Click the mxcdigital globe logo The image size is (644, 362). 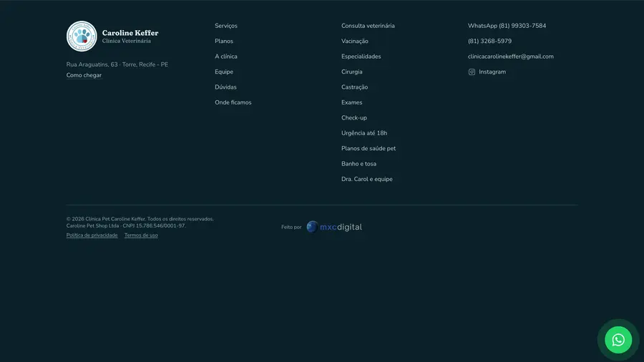coord(312,227)
